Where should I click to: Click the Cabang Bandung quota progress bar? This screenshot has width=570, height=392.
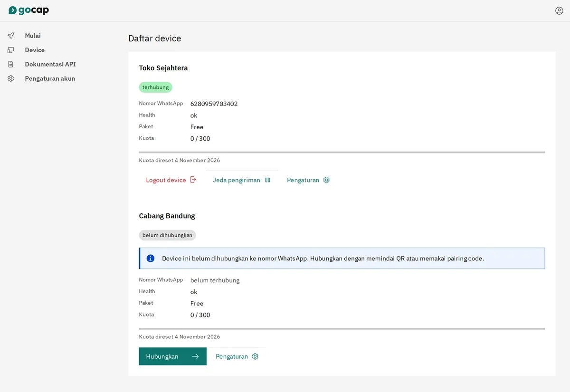pos(342,329)
